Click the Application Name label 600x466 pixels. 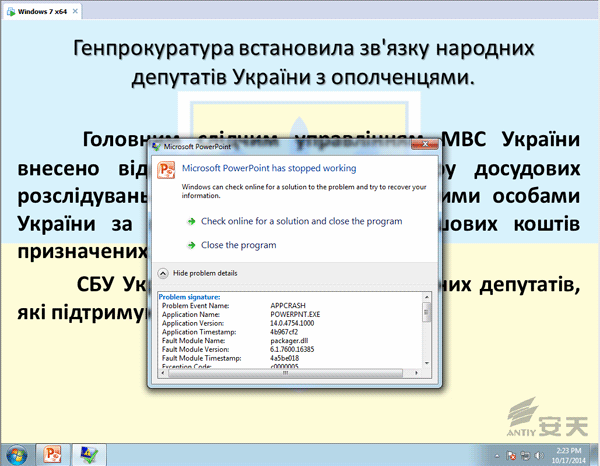pos(191,314)
